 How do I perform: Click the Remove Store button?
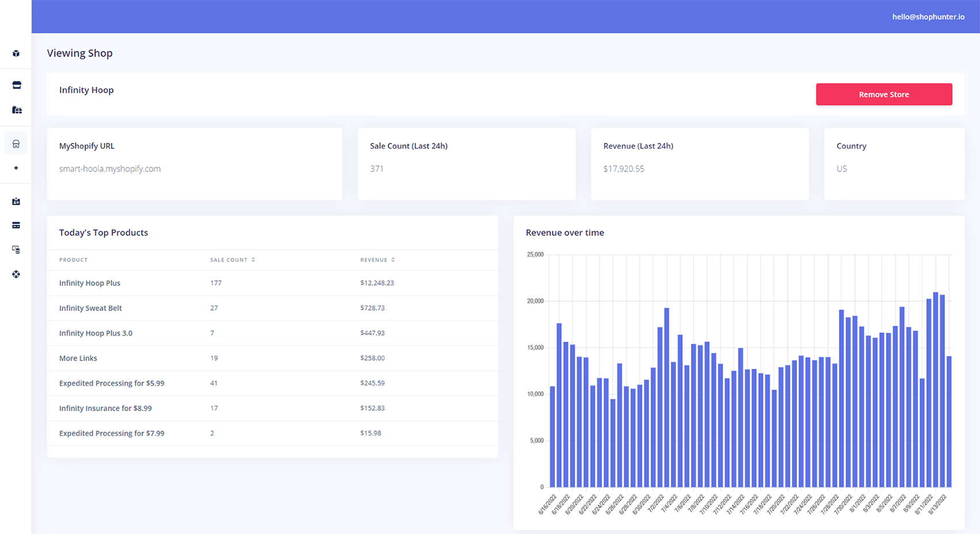[x=884, y=94]
